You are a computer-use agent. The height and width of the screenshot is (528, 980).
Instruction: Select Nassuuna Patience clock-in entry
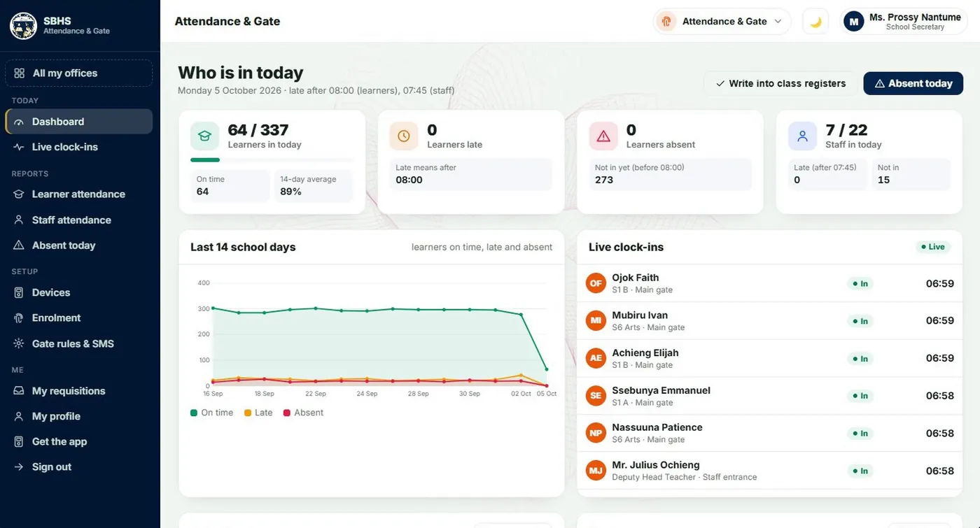[x=770, y=433]
